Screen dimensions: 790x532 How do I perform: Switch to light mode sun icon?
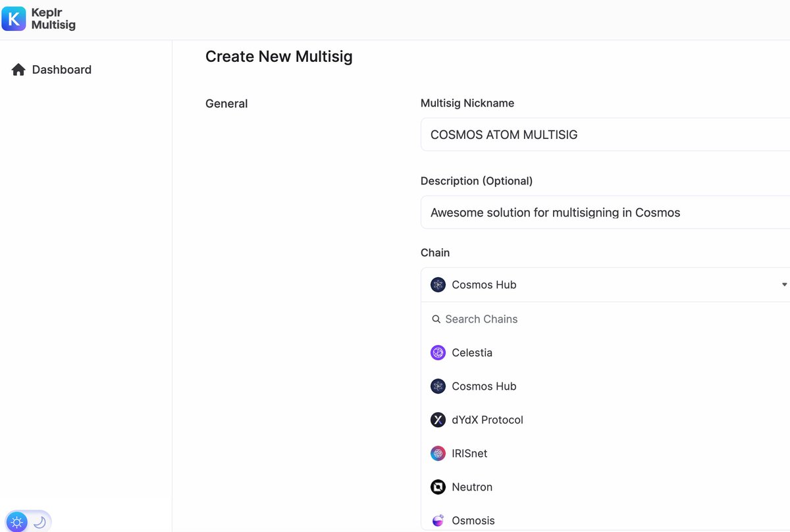(17, 523)
